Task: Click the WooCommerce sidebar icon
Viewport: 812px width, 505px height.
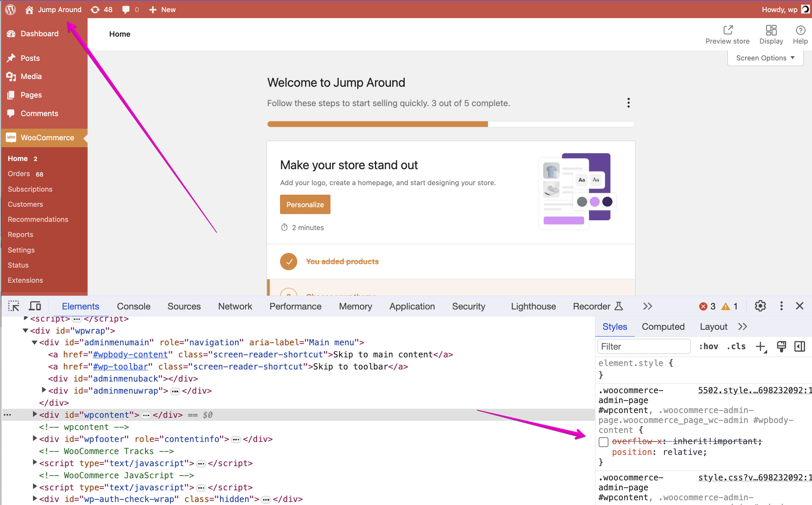Action: pos(11,137)
